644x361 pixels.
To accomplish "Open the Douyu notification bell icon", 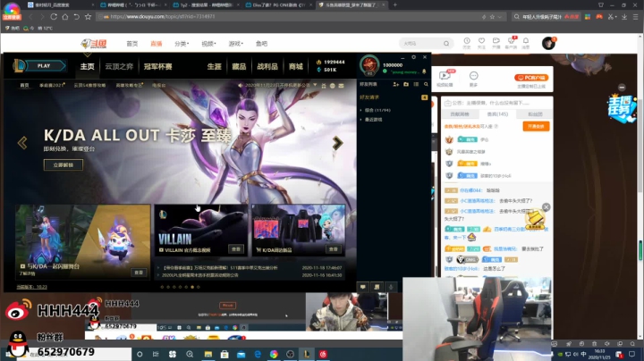I will pyautogui.click(x=526, y=41).
